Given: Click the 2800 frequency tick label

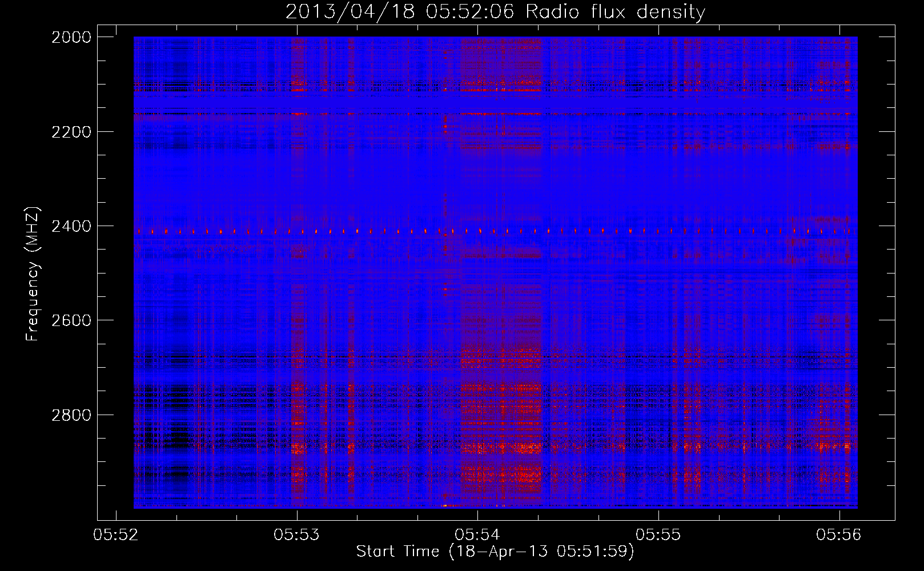Looking at the screenshot, I should (x=71, y=415).
